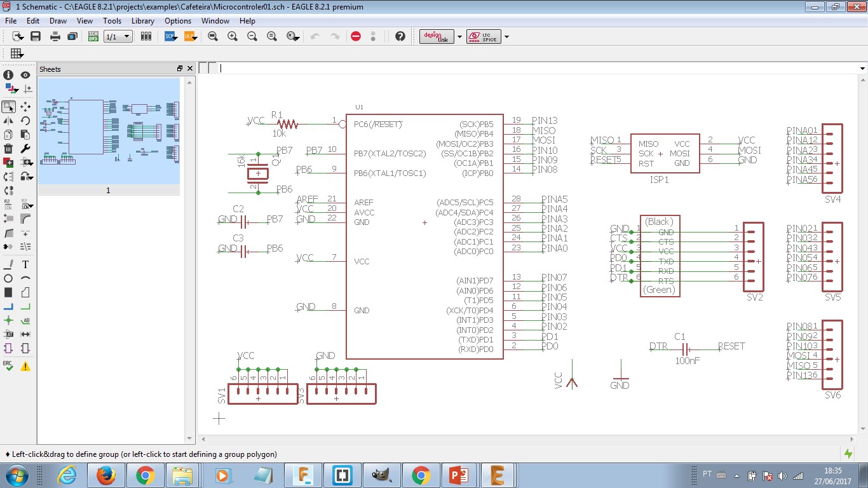Select the Info tool icon
868x488 pixels.
point(9,75)
